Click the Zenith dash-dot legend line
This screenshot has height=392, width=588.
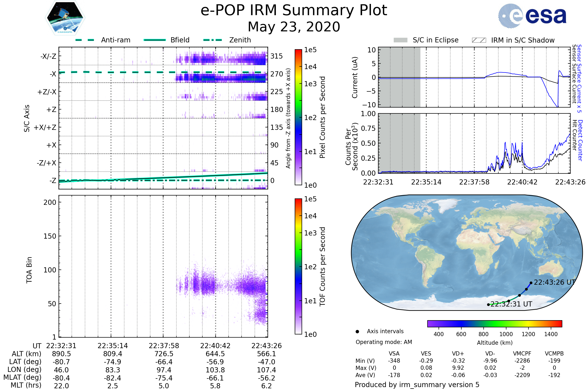[212, 40]
